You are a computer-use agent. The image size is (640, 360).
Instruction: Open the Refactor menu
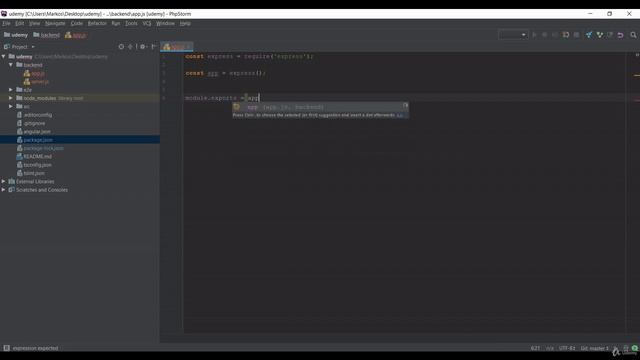pos(97,23)
